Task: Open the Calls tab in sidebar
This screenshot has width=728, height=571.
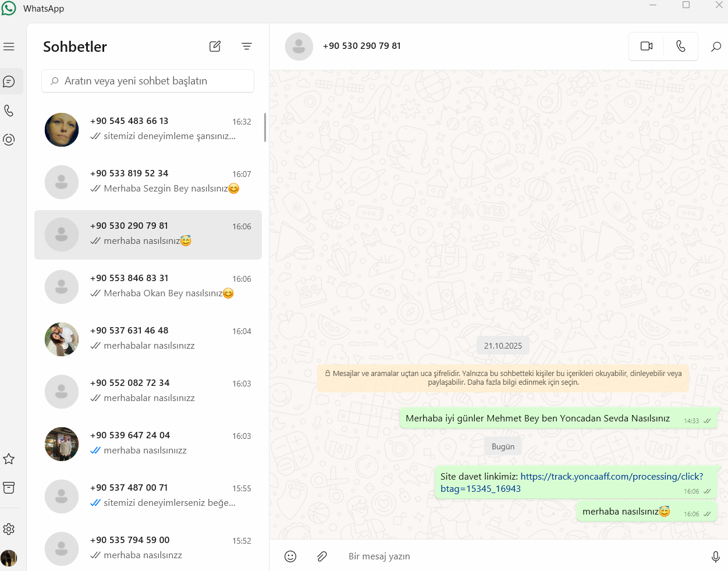Action: click(9, 111)
